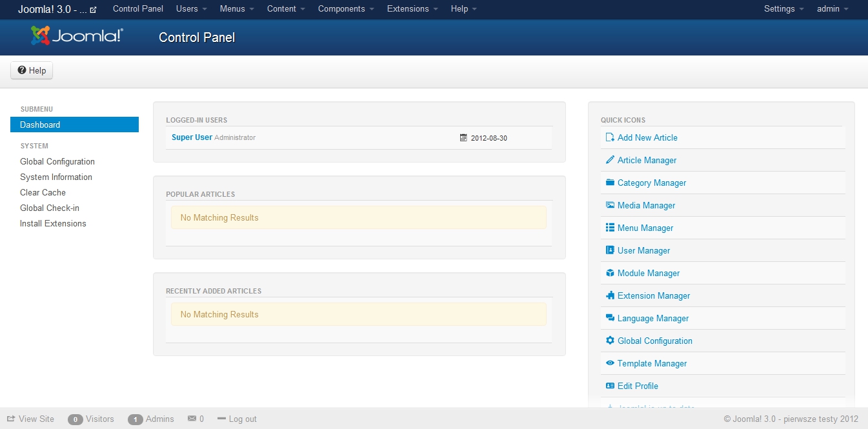Screen dimensions: 868x429
Task: Expand the Settings dropdown
Action: click(x=783, y=9)
